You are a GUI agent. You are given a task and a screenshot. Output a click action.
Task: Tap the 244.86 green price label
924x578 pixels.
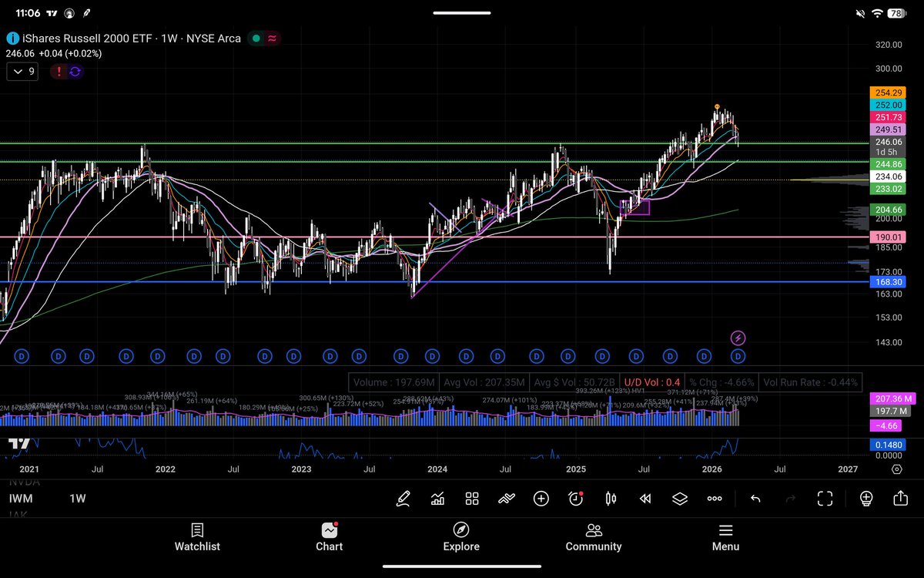(x=889, y=164)
